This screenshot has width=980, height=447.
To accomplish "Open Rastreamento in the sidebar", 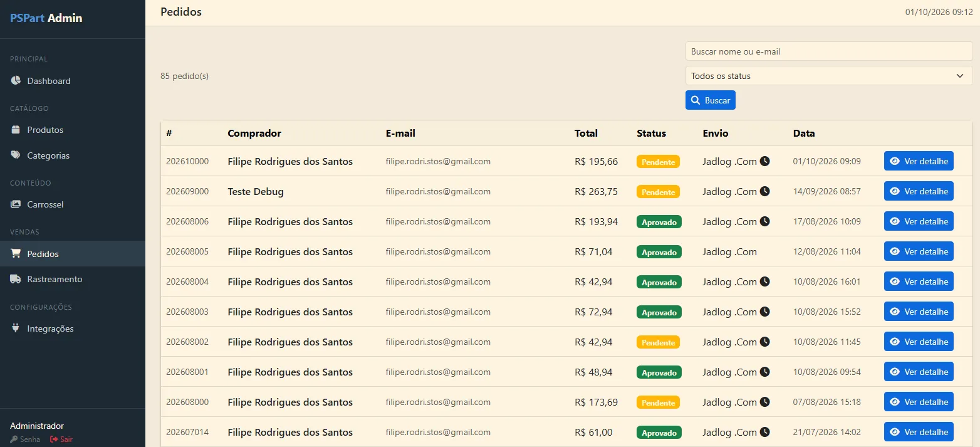I will pos(73,279).
